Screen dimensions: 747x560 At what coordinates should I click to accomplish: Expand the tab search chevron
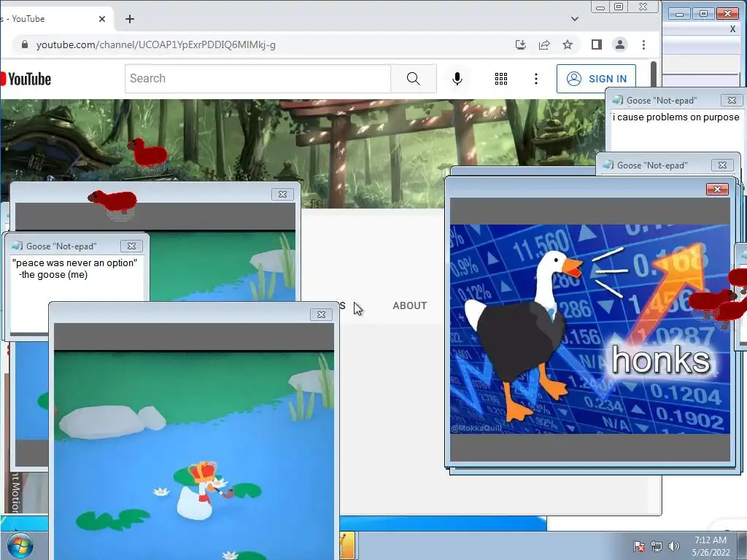575,19
